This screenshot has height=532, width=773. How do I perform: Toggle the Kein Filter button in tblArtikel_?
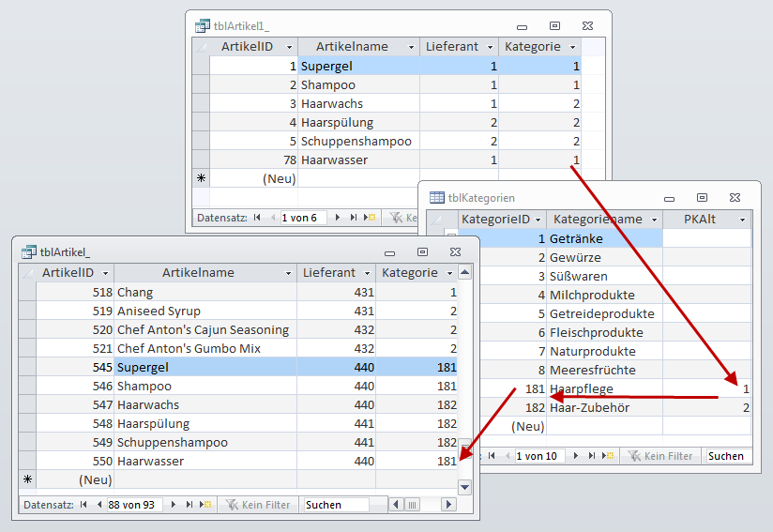259,505
